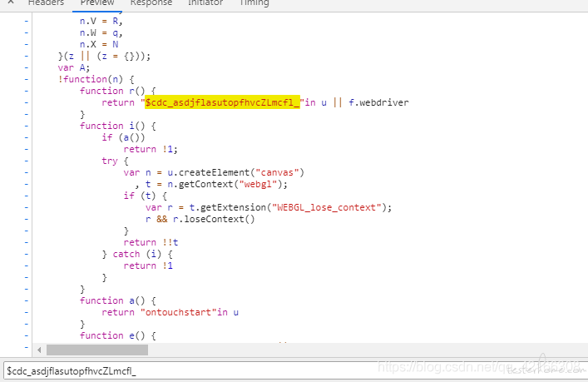
Task: Click the horizontal scrollbar thumb
Action: click(97, 350)
